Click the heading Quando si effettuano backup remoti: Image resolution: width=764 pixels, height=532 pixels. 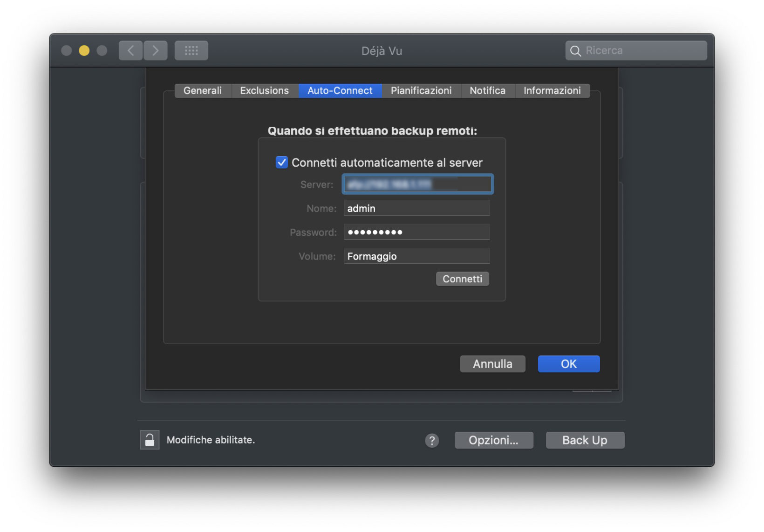click(x=373, y=131)
